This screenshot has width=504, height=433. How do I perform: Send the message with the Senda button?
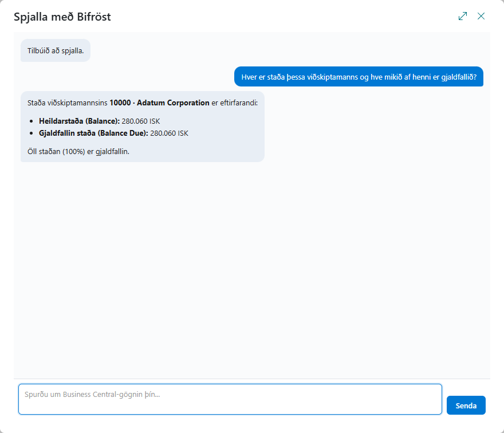pos(466,406)
